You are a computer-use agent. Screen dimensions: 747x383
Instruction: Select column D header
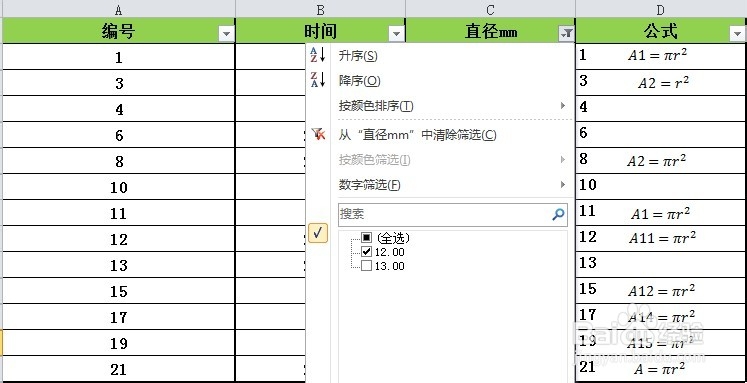pyautogui.click(x=661, y=9)
